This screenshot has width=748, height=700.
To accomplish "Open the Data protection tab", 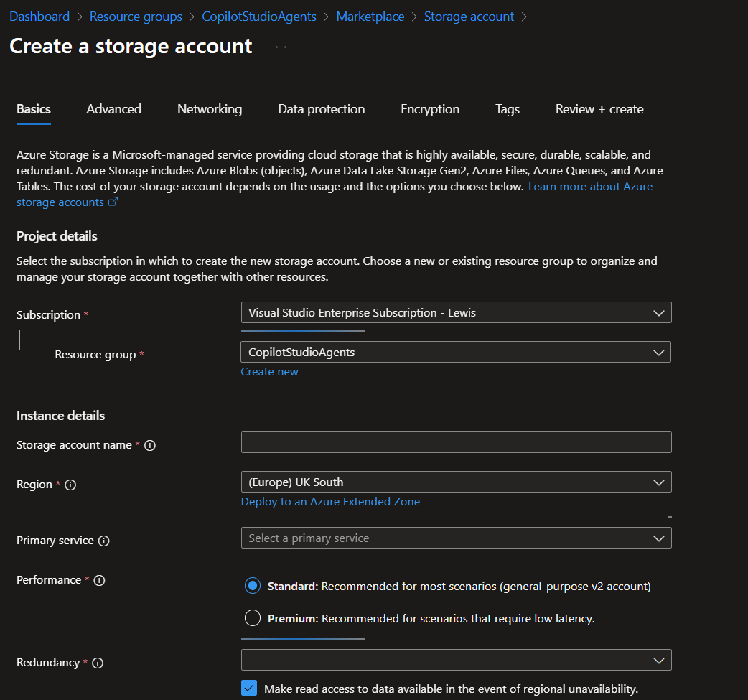I will click(321, 109).
